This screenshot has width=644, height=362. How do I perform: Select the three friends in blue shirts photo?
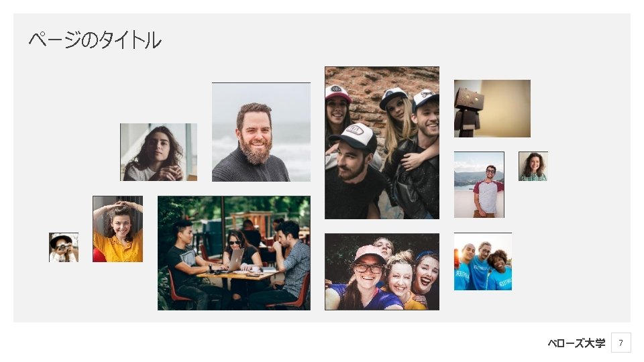[x=483, y=261]
